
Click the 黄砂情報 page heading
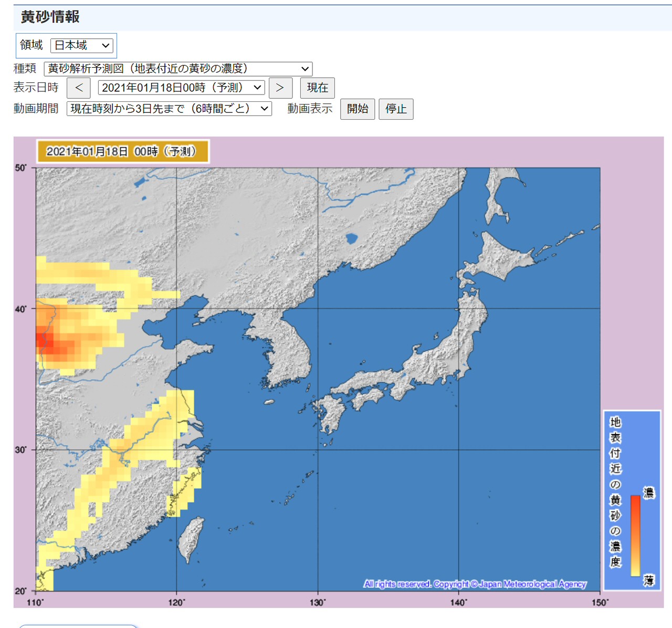(50, 17)
